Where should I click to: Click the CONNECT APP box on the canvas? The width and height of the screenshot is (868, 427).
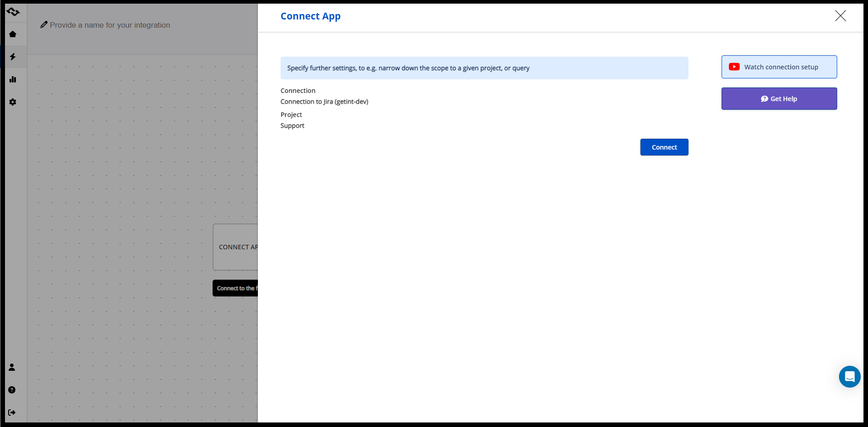click(x=236, y=247)
